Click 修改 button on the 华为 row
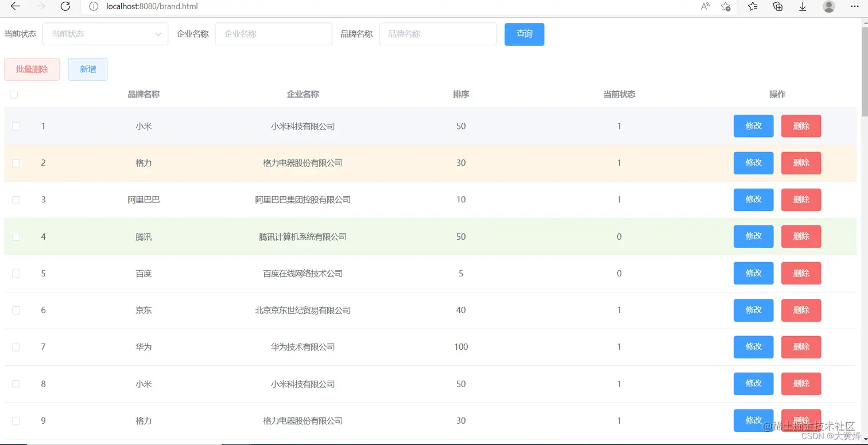This screenshot has height=445, width=868. tap(753, 347)
